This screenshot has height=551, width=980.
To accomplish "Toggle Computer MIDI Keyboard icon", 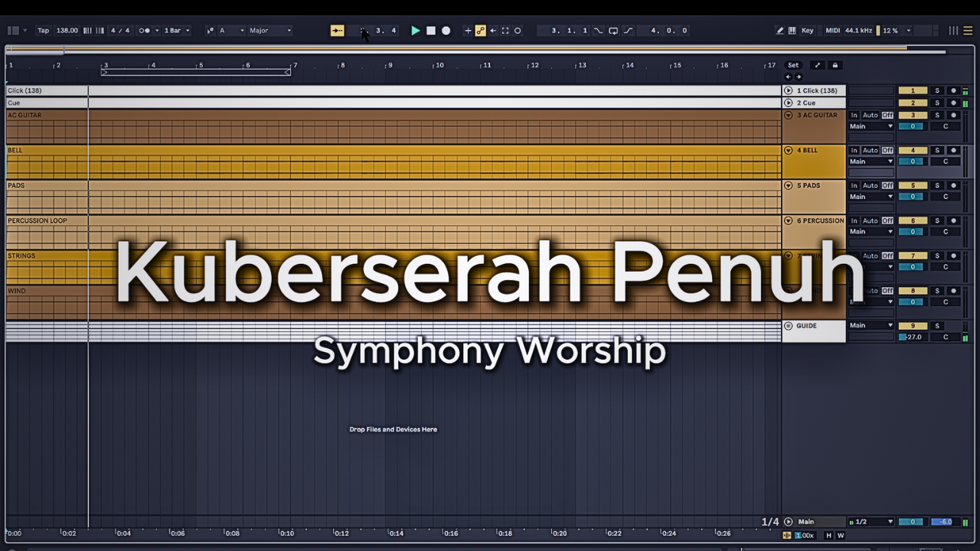I will [x=792, y=31].
